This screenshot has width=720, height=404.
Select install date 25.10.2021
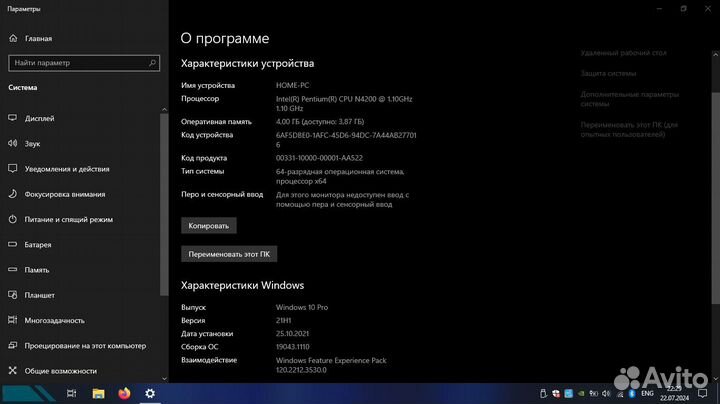pos(292,334)
